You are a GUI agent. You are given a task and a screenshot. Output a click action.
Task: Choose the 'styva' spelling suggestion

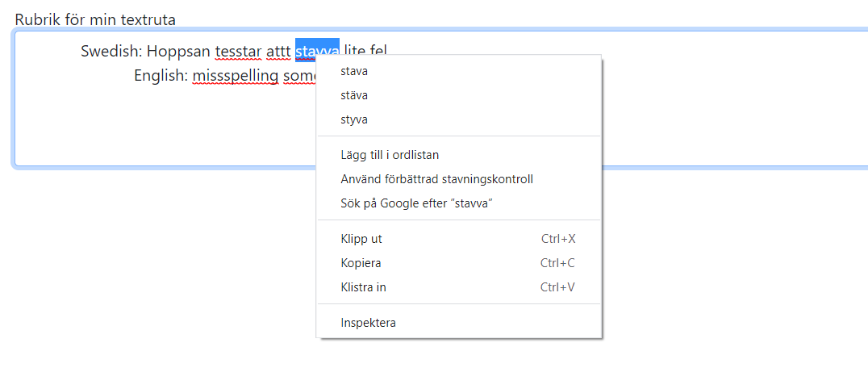pyautogui.click(x=355, y=119)
